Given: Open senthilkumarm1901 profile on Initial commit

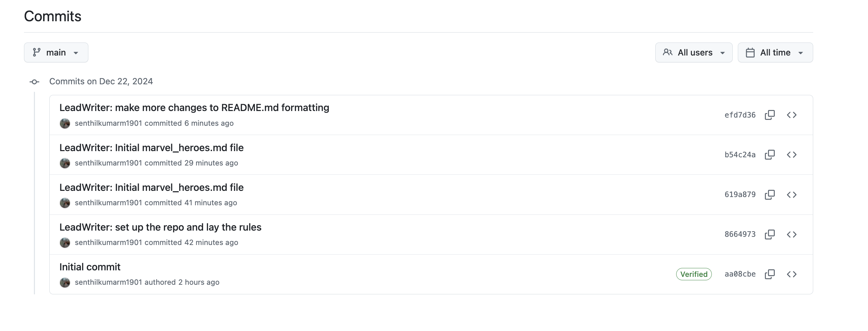Looking at the screenshot, I should coord(108,282).
